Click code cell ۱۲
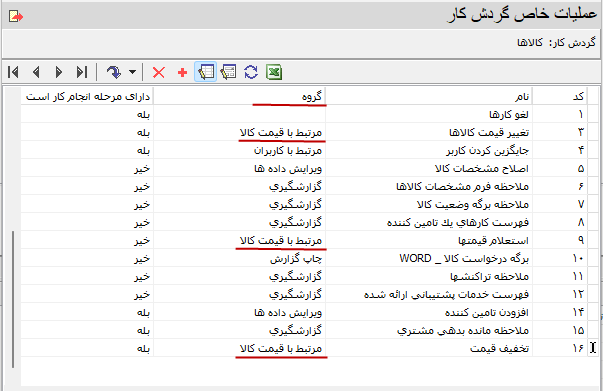 560,294
